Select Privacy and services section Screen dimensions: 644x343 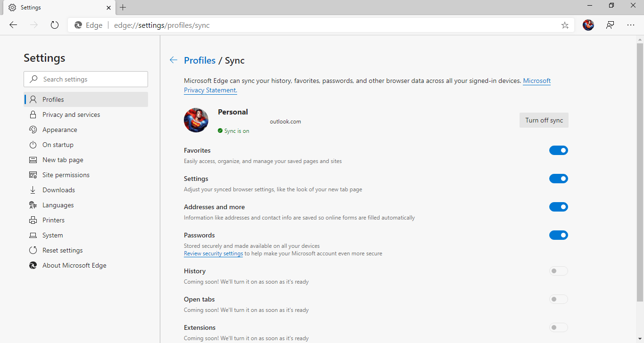[x=86, y=114]
